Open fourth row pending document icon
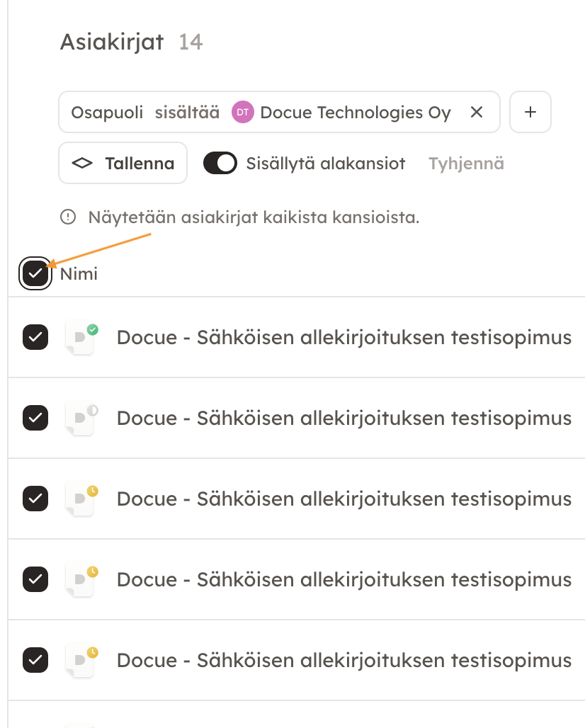This screenshot has width=585, height=728. pos(81,581)
